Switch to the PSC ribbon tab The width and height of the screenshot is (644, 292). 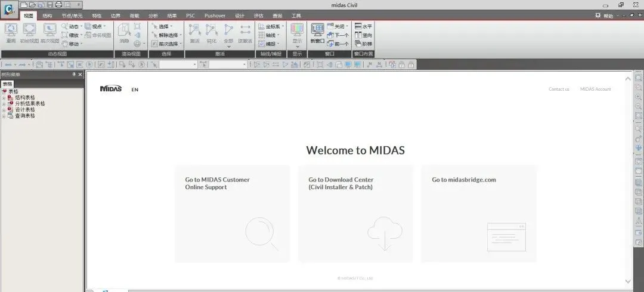click(191, 16)
